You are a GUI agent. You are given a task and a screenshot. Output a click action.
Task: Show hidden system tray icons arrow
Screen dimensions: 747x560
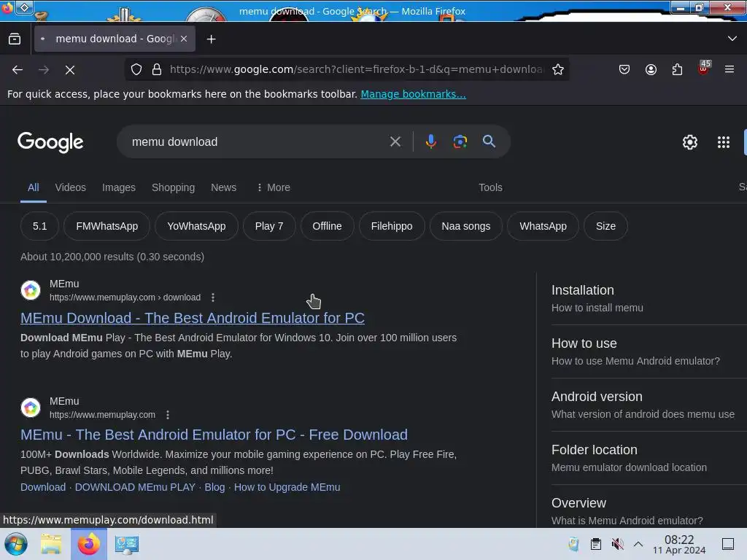[x=638, y=544]
